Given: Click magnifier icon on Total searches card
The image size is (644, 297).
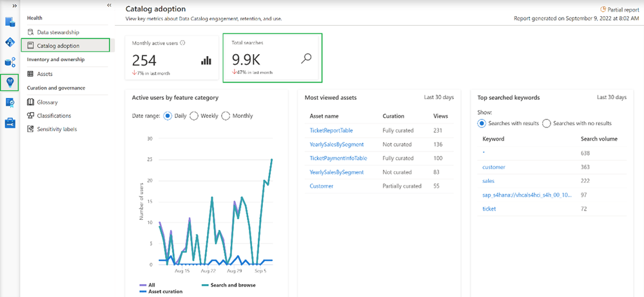Looking at the screenshot, I should point(306,59).
